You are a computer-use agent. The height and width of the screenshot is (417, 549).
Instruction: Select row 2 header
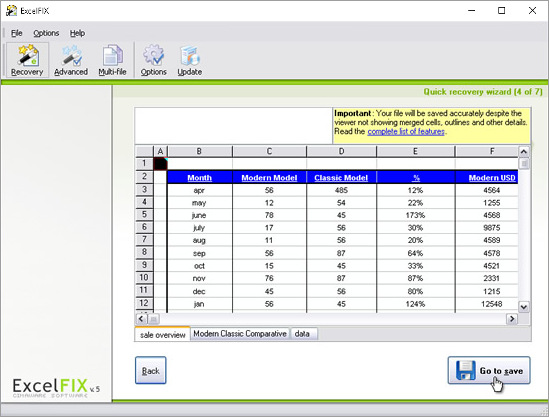(x=144, y=176)
